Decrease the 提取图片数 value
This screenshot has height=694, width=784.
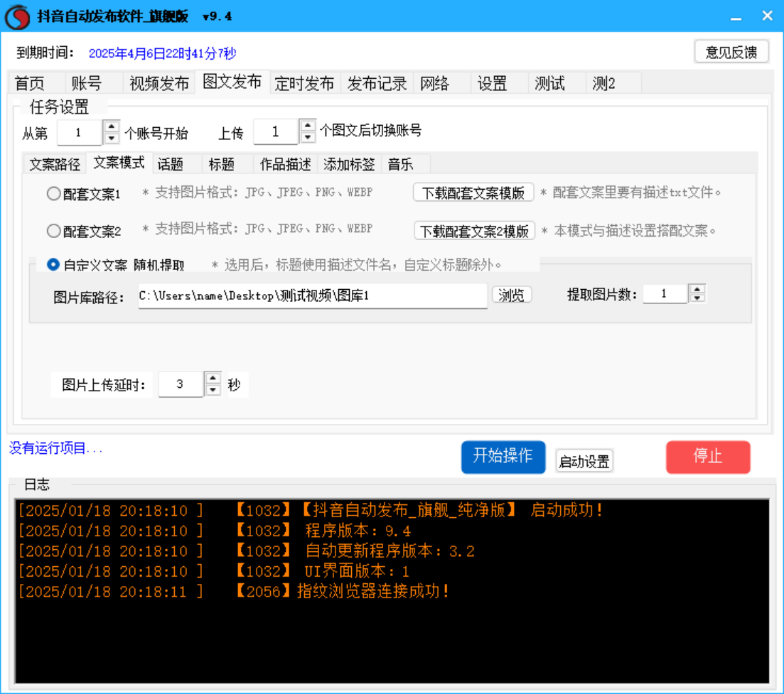click(x=697, y=298)
